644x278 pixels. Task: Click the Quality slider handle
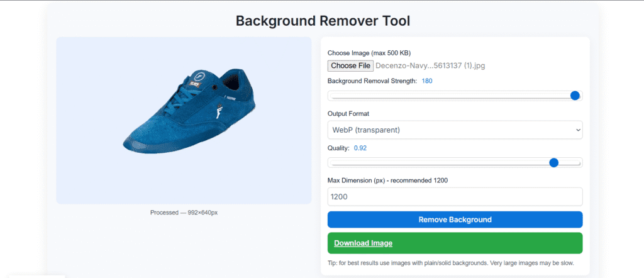coord(553,162)
